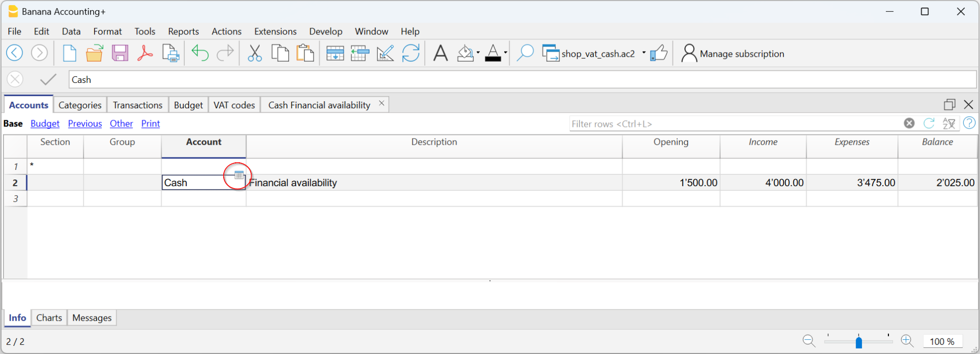The height and width of the screenshot is (354, 980).
Task: Open find with the magnifier icon
Action: [525, 53]
